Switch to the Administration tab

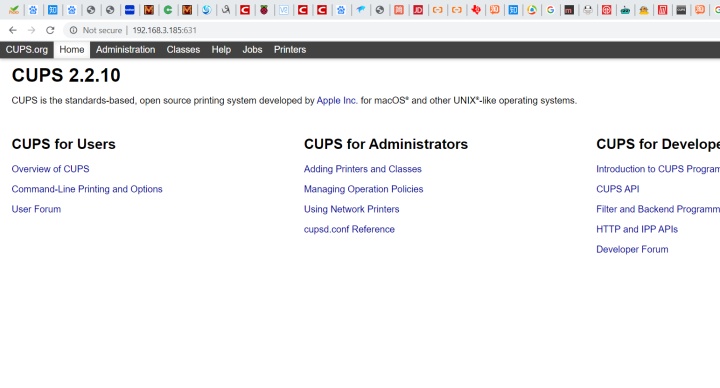pyautogui.click(x=125, y=50)
